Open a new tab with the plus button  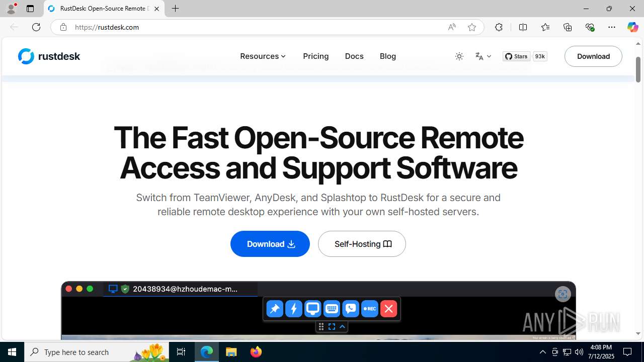(x=175, y=9)
